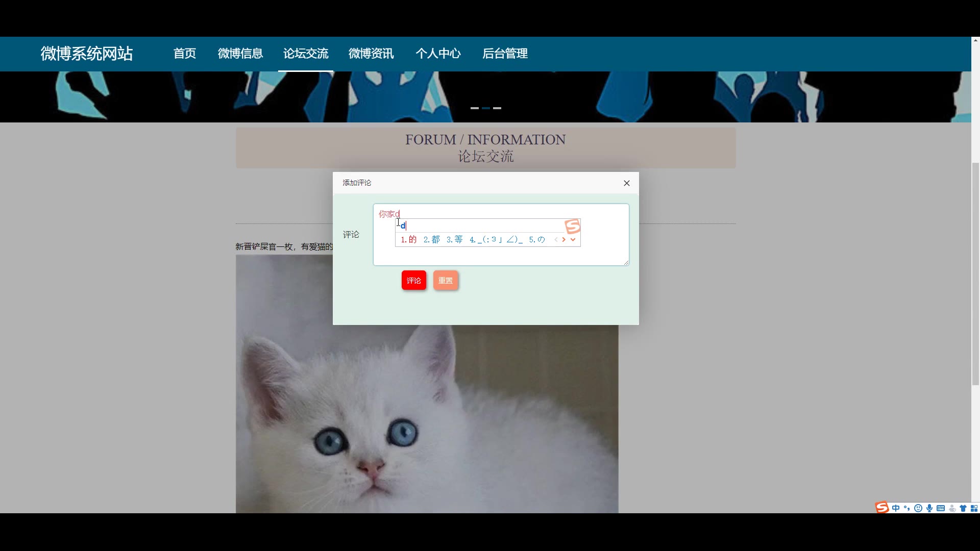
Task: Select third banner carousel indicator
Action: (x=497, y=108)
